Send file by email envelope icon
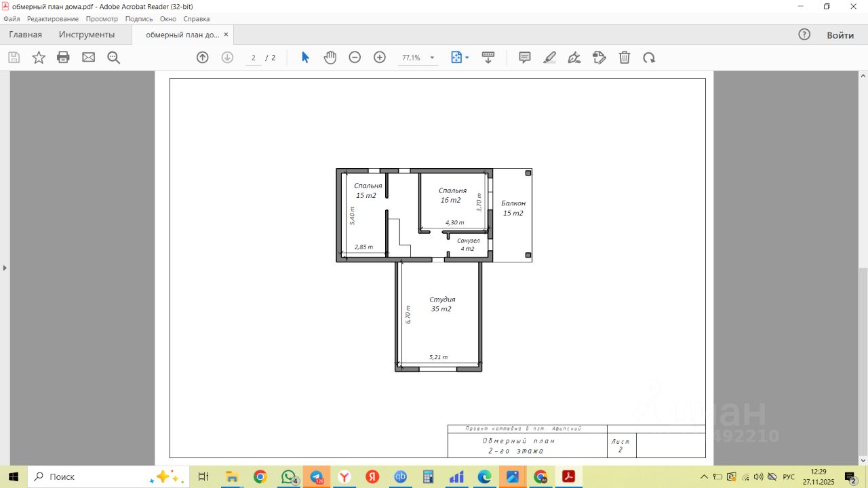868x488 pixels. [x=89, y=58]
